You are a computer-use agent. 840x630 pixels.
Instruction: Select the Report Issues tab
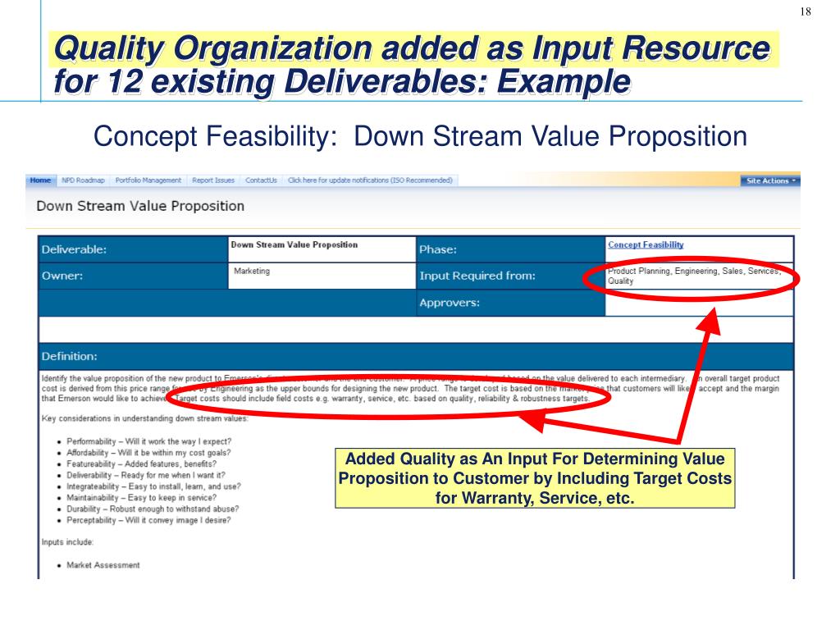pyautogui.click(x=213, y=180)
